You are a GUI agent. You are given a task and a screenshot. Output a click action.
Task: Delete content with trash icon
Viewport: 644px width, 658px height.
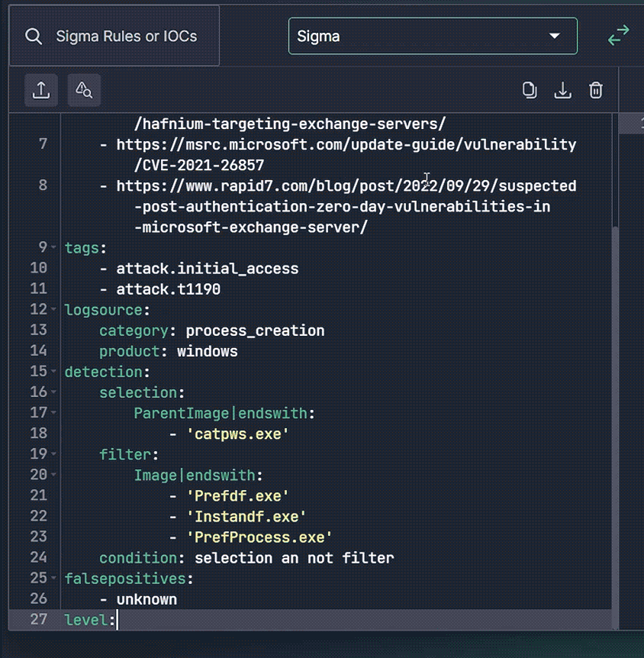click(596, 90)
